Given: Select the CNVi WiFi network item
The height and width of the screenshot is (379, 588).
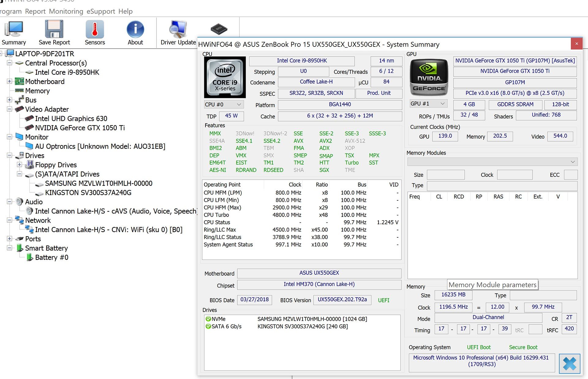Looking at the screenshot, I should click(109, 229).
